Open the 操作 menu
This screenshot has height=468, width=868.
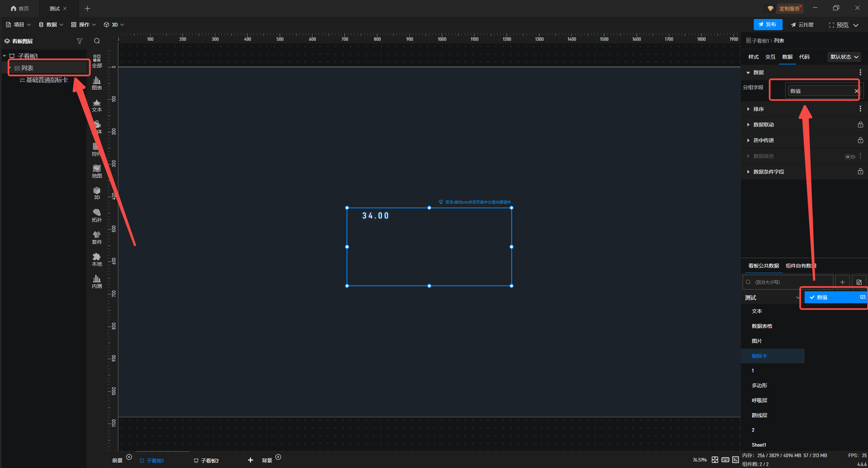click(x=83, y=25)
